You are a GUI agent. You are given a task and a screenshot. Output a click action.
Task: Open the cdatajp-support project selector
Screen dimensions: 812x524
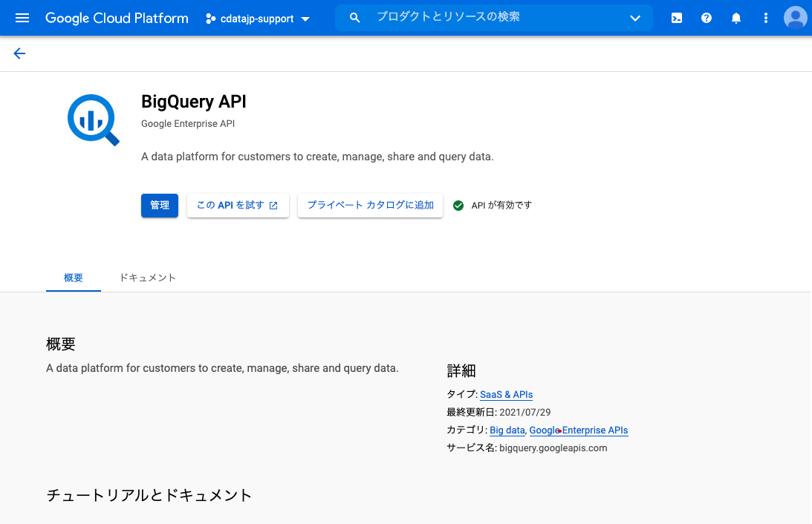tap(258, 19)
